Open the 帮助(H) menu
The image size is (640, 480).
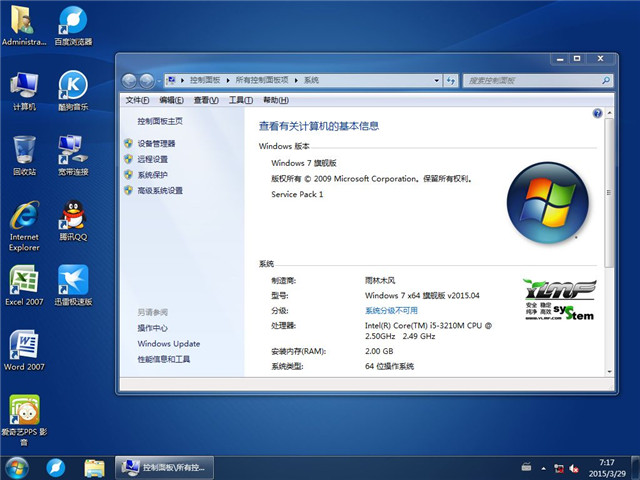[x=276, y=100]
